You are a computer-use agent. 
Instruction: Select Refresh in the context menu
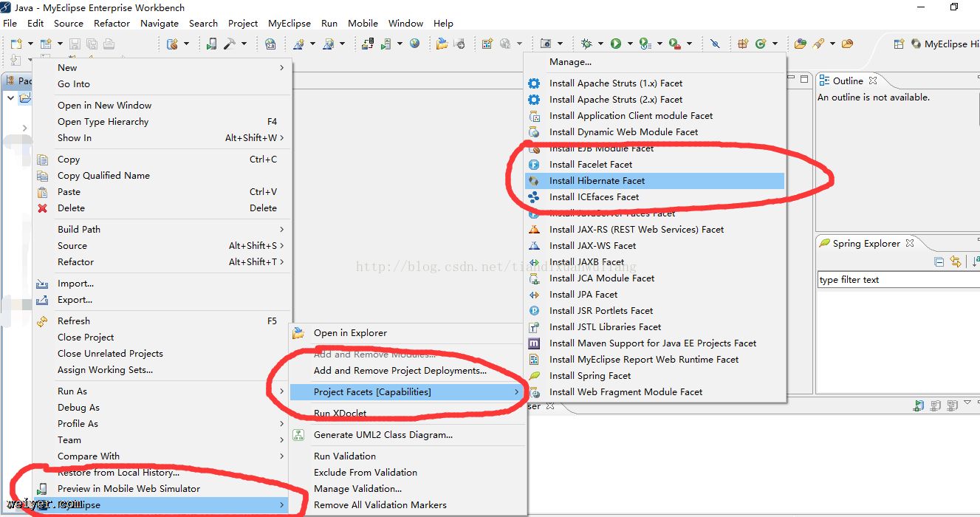coord(162,321)
